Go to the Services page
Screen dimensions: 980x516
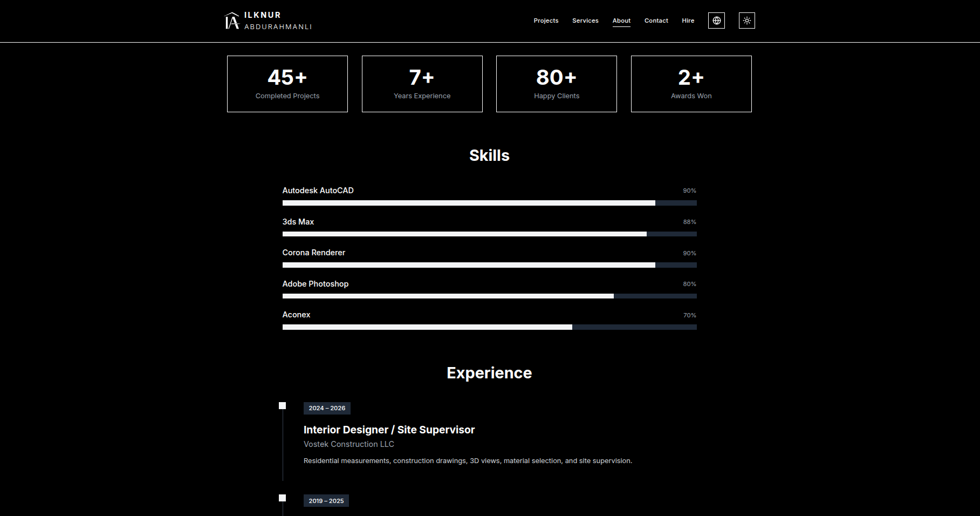[585, 21]
